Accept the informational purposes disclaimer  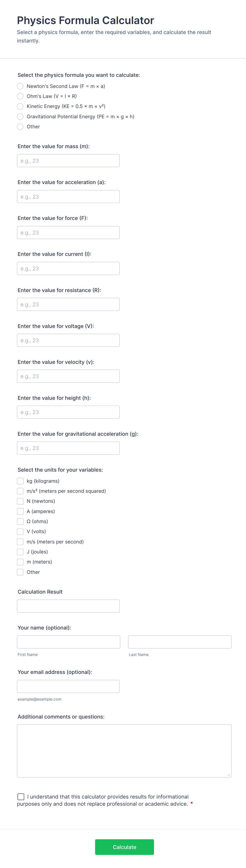(x=21, y=796)
